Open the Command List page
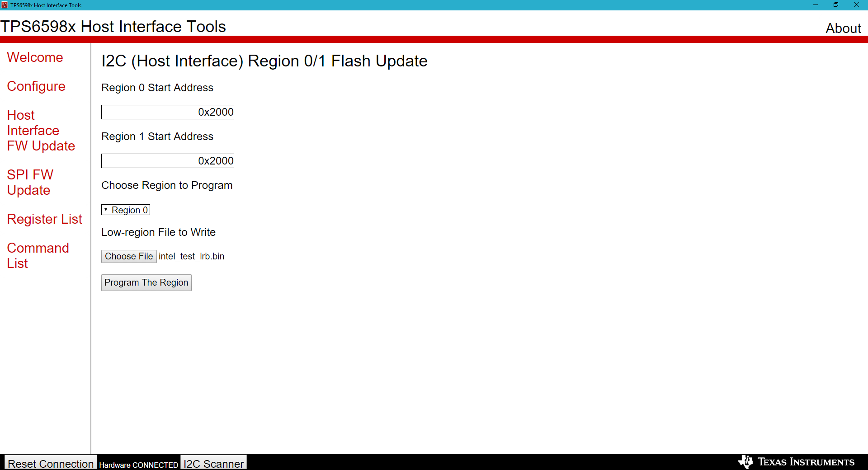Viewport: 868px width, 470px height. [38, 255]
